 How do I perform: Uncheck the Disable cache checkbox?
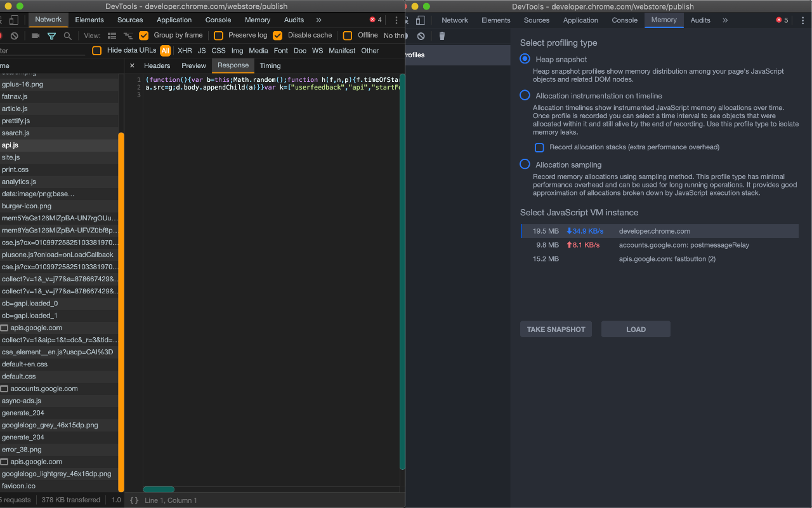(x=278, y=35)
